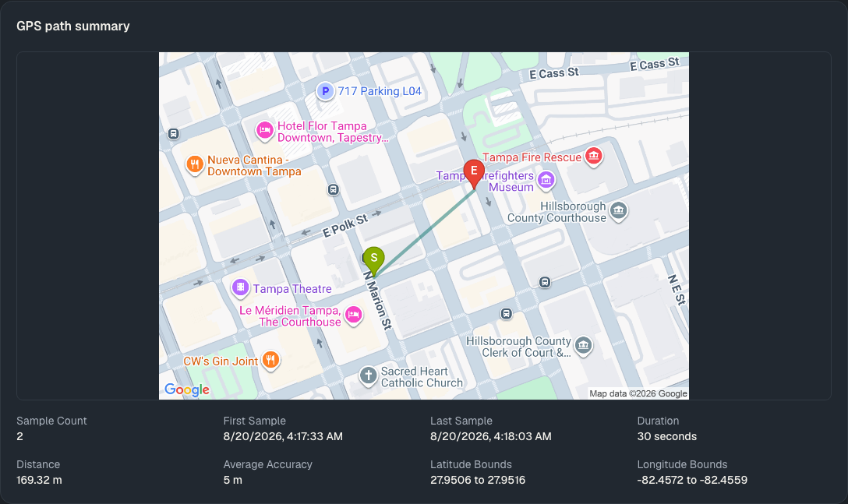
Task: Click the N E St street label
Action: (x=677, y=291)
